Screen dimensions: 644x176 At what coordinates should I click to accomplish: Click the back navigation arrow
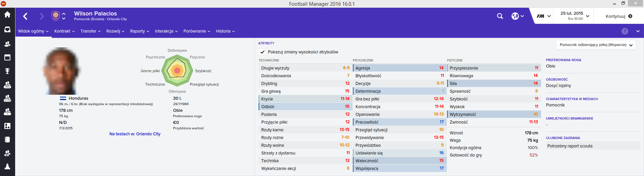click(25, 16)
